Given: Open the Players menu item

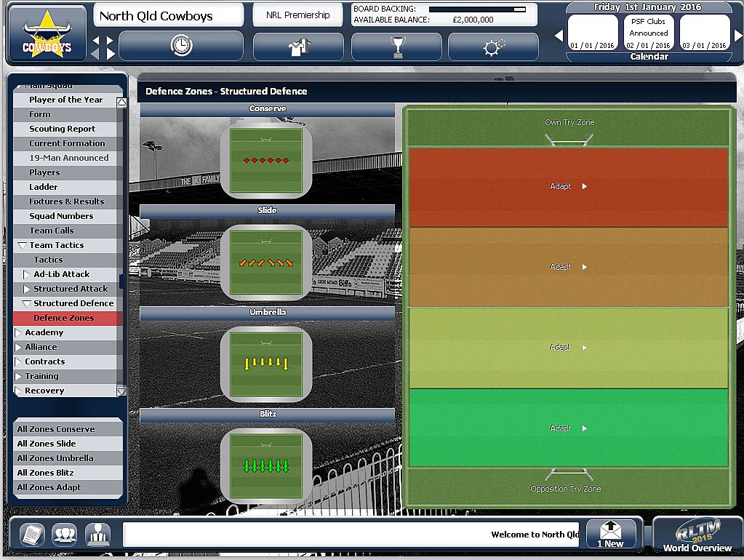Looking at the screenshot, I should click(65, 173).
